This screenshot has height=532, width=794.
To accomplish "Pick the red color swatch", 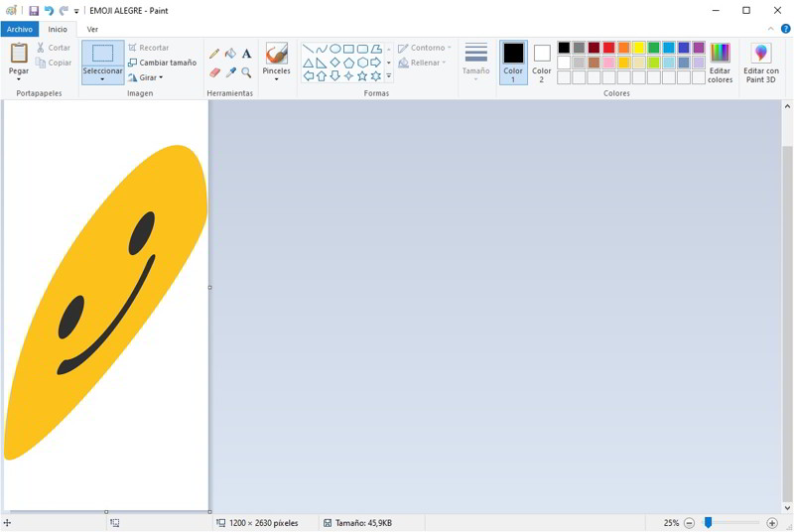I will point(608,48).
